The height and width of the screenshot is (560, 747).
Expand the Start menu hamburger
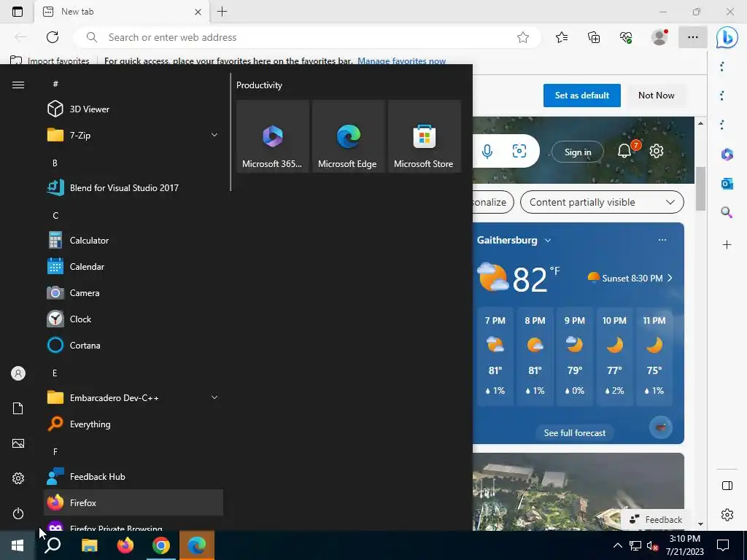tap(18, 85)
